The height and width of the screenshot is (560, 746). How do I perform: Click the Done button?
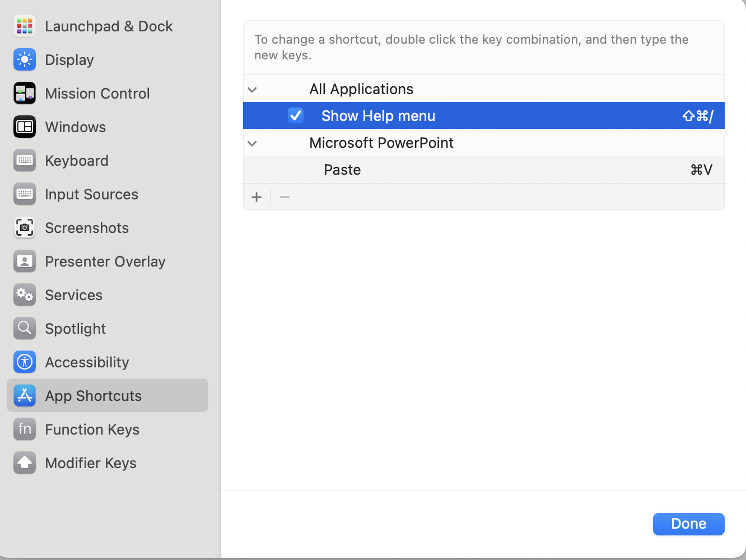pyautogui.click(x=688, y=524)
